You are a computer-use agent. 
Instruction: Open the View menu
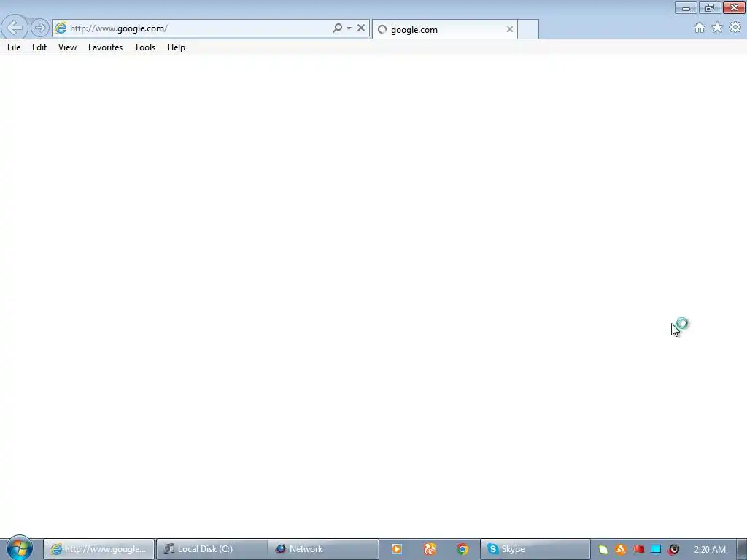tap(67, 47)
